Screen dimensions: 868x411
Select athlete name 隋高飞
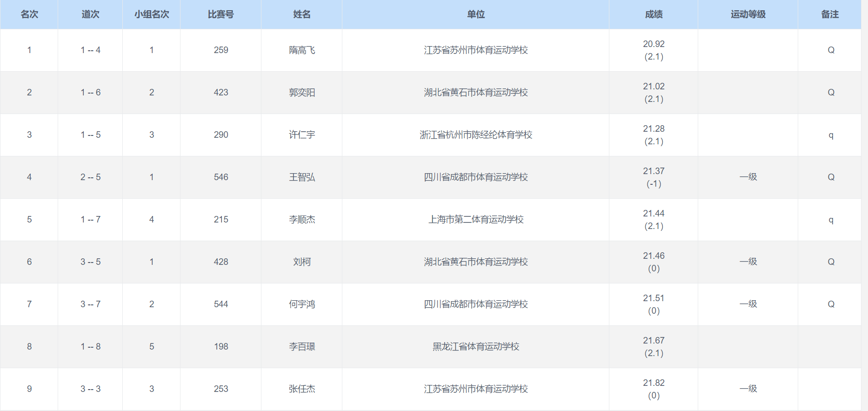coord(302,50)
